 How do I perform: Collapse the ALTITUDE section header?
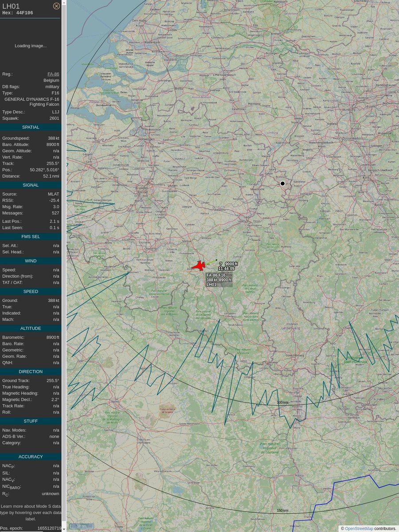point(30,328)
